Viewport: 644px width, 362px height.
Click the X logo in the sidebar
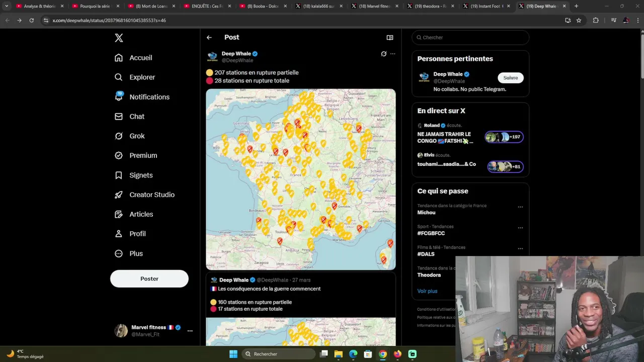click(119, 38)
